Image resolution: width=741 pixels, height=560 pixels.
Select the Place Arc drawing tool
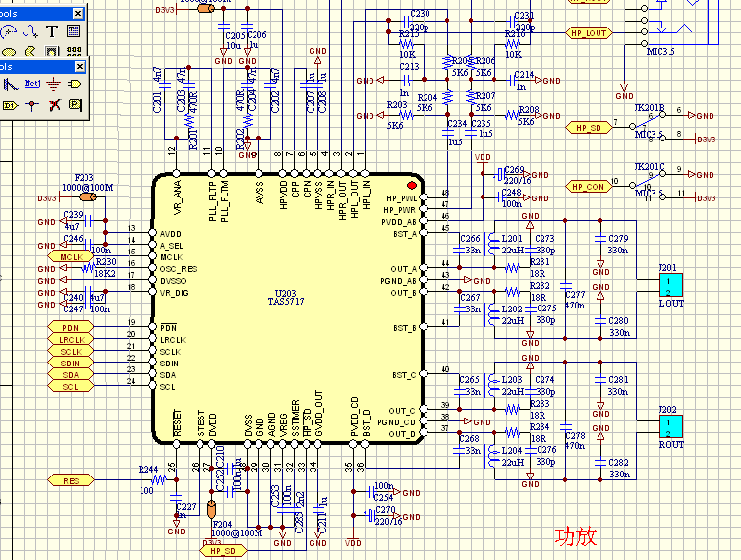(x=8, y=32)
